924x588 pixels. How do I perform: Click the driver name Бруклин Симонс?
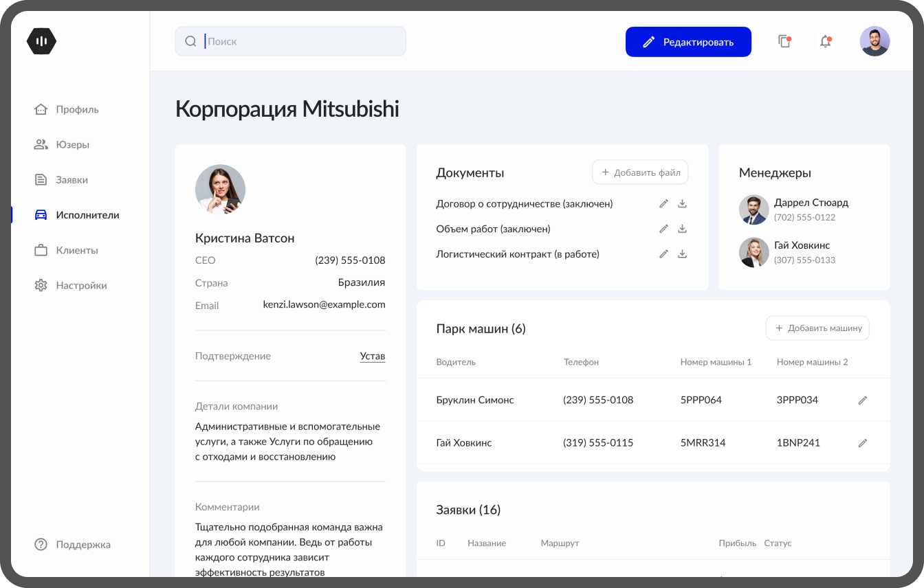[x=475, y=400]
